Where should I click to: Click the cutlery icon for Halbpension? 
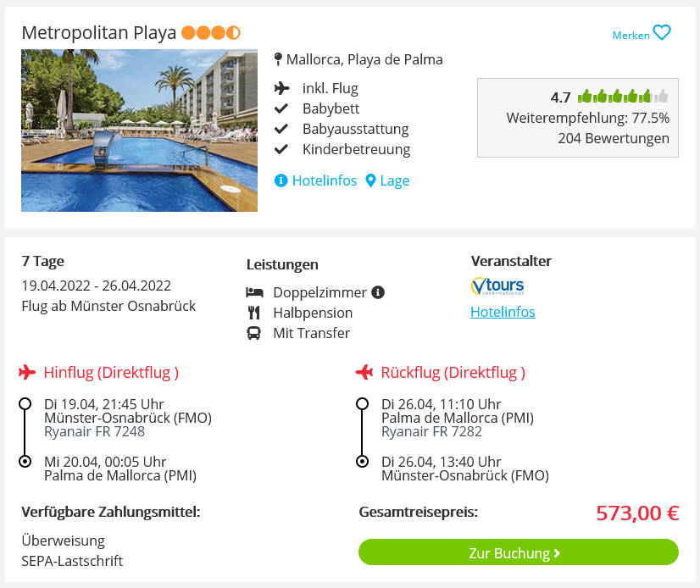pyautogui.click(x=254, y=313)
